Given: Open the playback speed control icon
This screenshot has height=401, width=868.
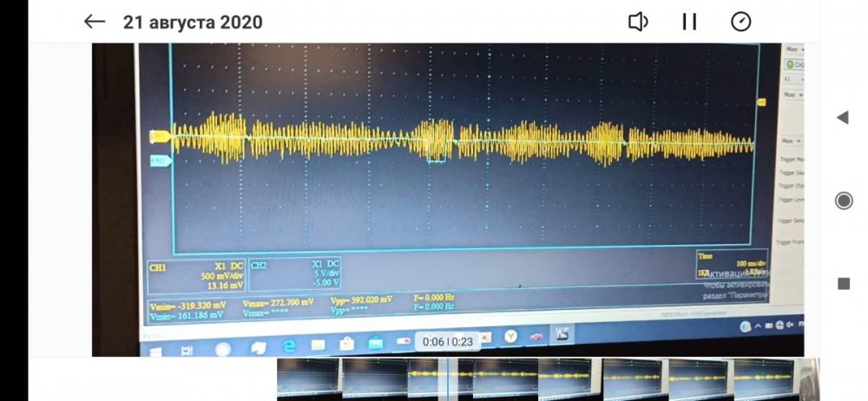Looking at the screenshot, I should [x=740, y=22].
